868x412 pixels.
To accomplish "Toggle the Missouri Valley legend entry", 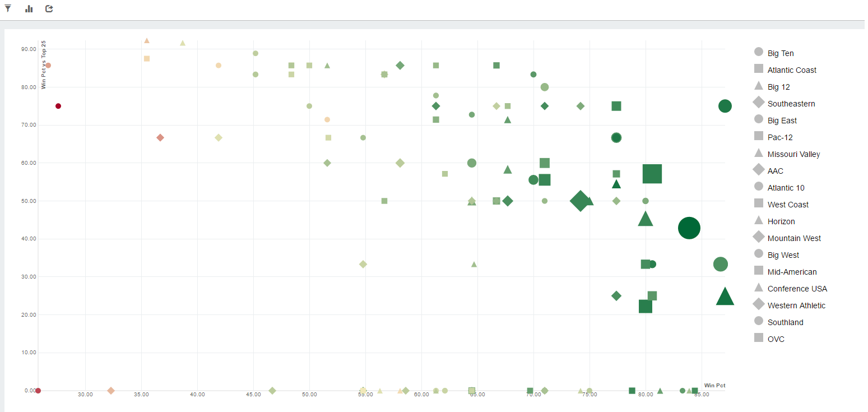I will (x=793, y=154).
